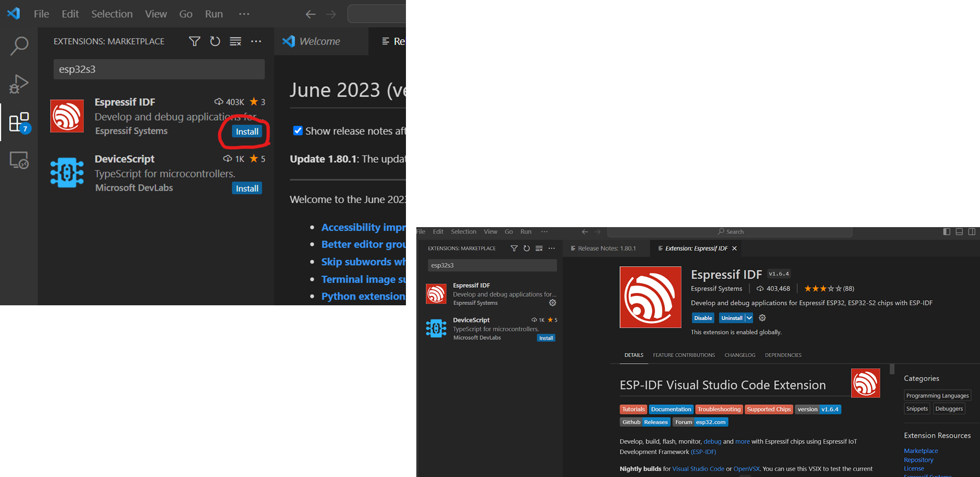This screenshot has height=477, width=980.
Task: Switch to Release Notes: 1.80.1 tab
Action: [x=606, y=248]
